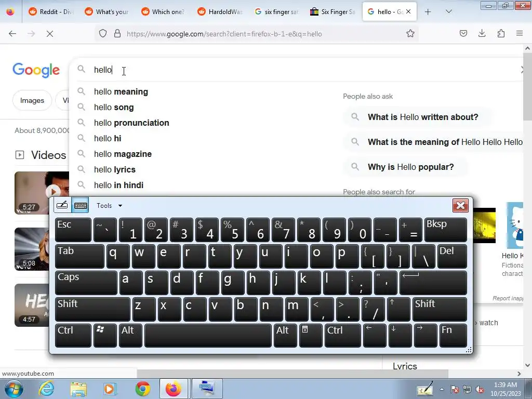Click the site security padlock icon
532x399 pixels.
[x=117, y=33]
